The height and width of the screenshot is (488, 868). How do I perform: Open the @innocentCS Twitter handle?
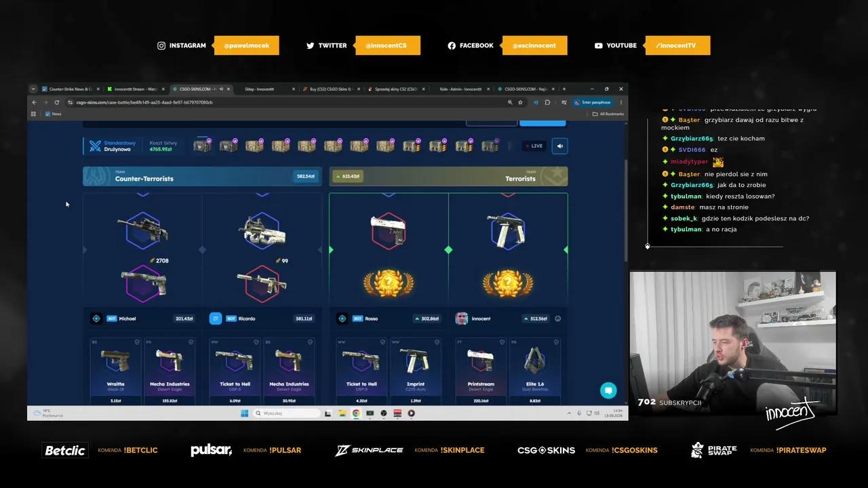pyautogui.click(x=388, y=45)
